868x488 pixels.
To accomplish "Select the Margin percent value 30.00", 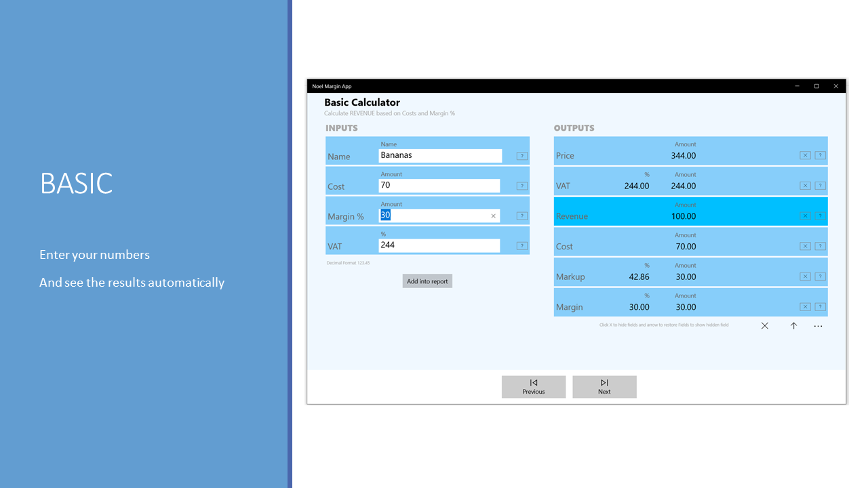I will pos(638,307).
